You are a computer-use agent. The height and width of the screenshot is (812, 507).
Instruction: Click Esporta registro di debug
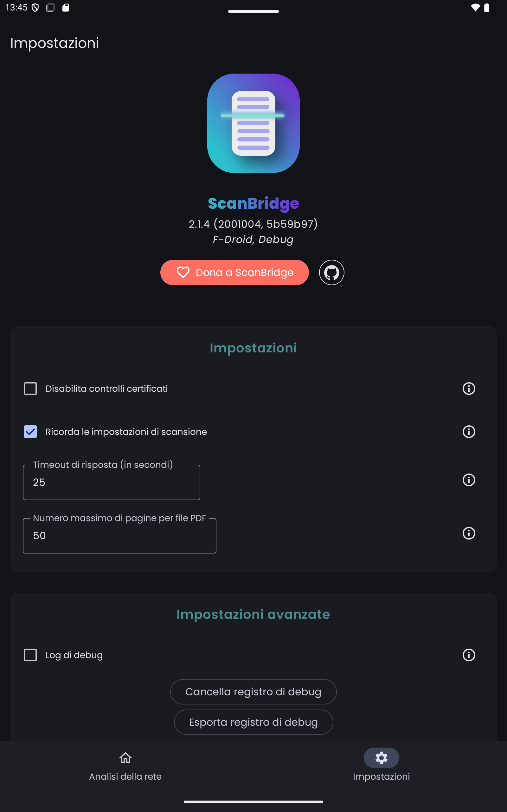253,722
